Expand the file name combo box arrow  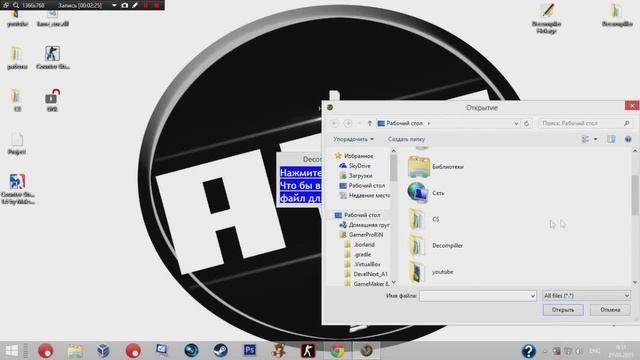click(x=532, y=296)
